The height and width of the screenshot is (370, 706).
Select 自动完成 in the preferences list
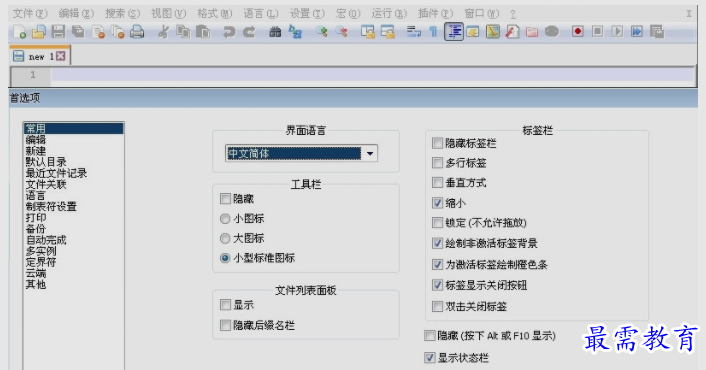46,240
